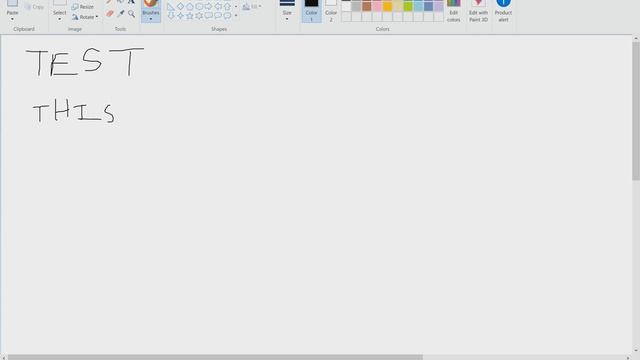
Task: Expand the shapes gallery with lower arrow
Action: 236,16
